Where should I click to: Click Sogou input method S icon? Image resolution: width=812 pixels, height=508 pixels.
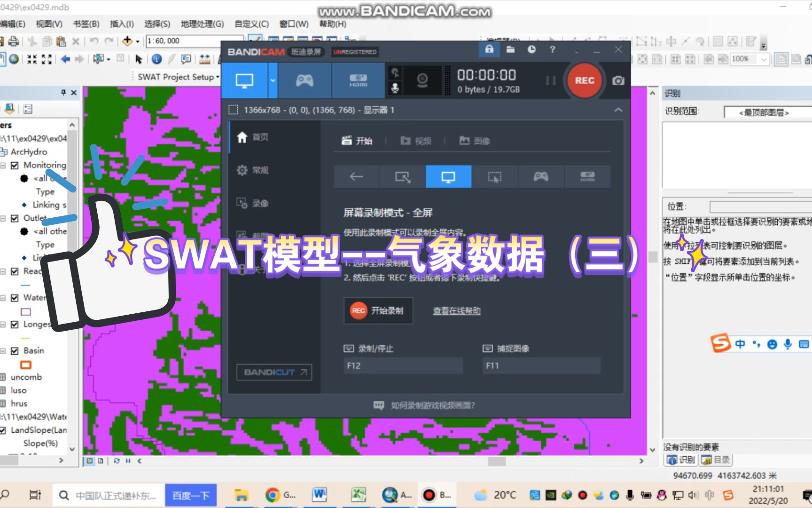720,343
